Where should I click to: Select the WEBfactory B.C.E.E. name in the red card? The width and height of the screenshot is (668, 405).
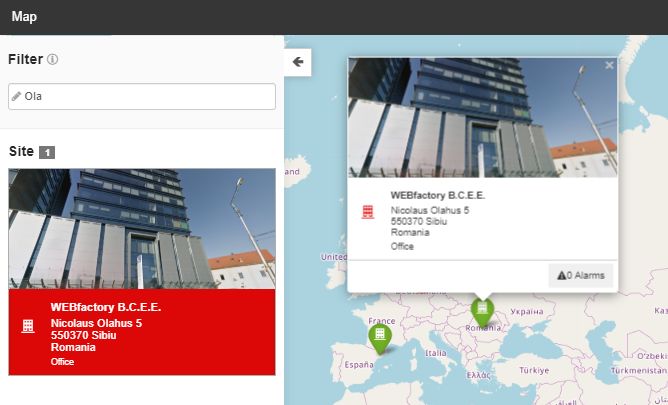click(x=105, y=308)
